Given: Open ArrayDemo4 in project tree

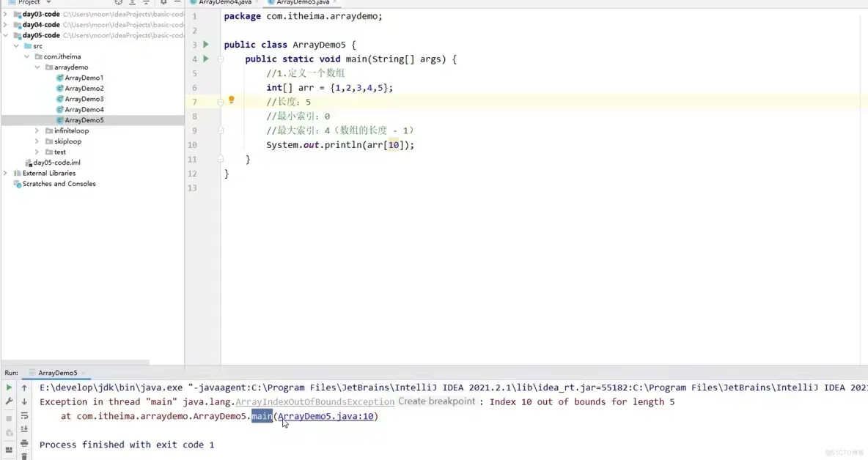Looking at the screenshot, I should (84, 109).
